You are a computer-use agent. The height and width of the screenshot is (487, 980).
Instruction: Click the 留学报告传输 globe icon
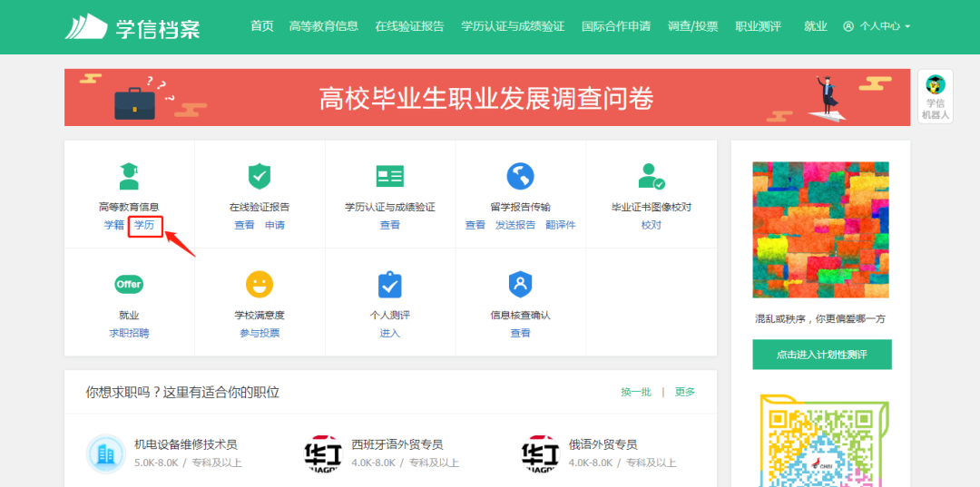point(520,176)
